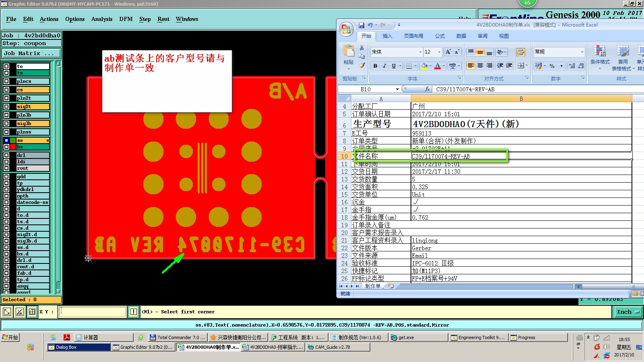Toggle visibility checkbox of layer 'cs'

(x=6, y=90)
